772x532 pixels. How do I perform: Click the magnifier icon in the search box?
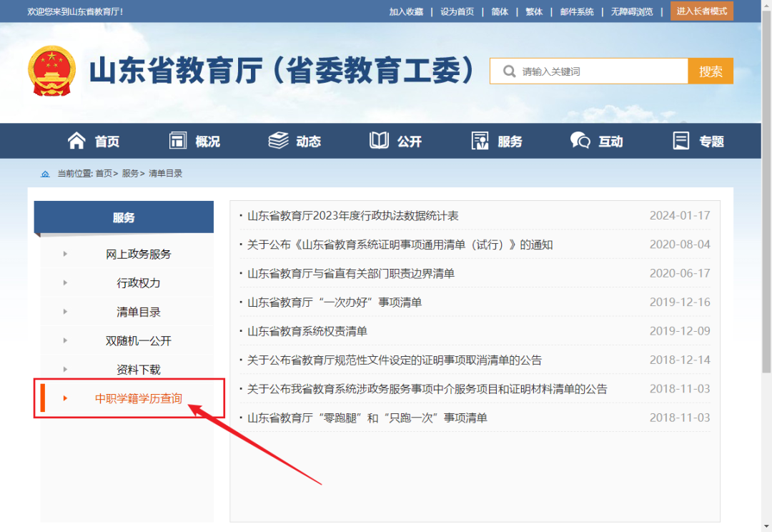pyautogui.click(x=509, y=72)
